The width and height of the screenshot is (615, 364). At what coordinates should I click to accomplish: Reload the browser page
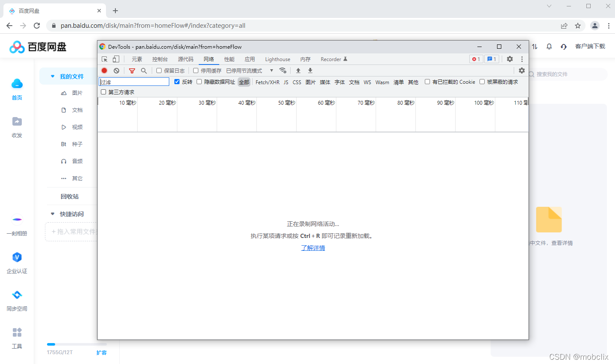37,26
